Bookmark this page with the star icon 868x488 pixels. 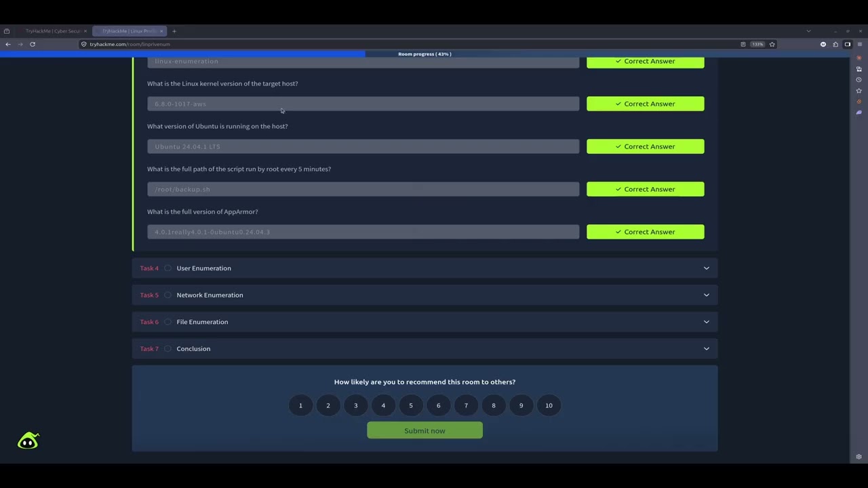[772, 44]
